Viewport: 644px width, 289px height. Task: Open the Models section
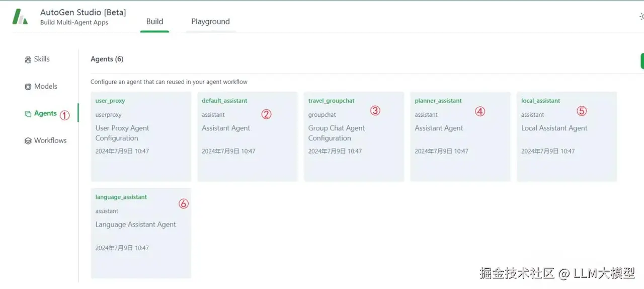46,86
